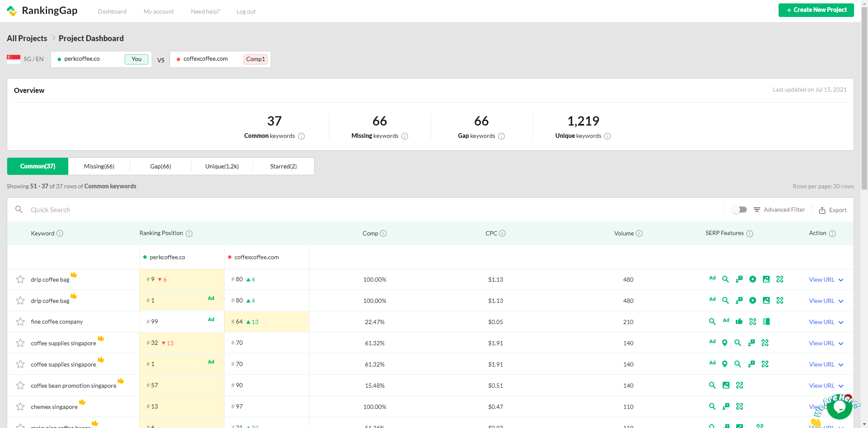This screenshot has height=428, width=868.
Task: Click image SERP icon in coffee bean promotion row
Action: 726,385
